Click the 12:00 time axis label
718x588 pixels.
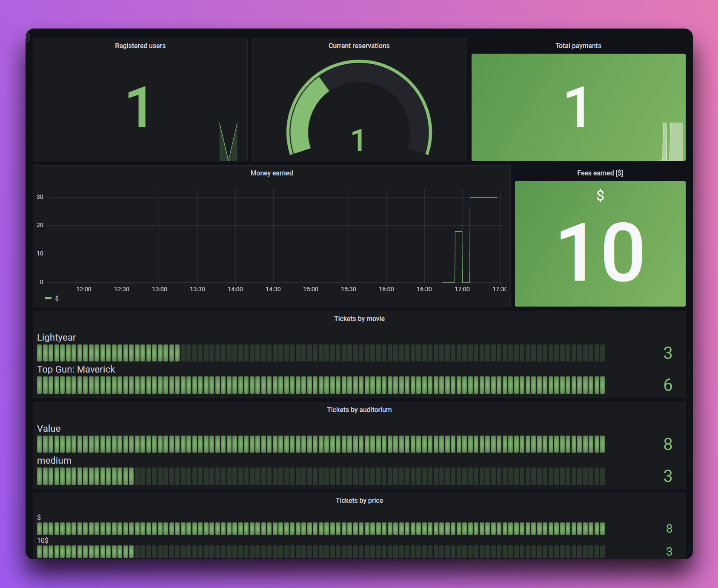click(84, 289)
